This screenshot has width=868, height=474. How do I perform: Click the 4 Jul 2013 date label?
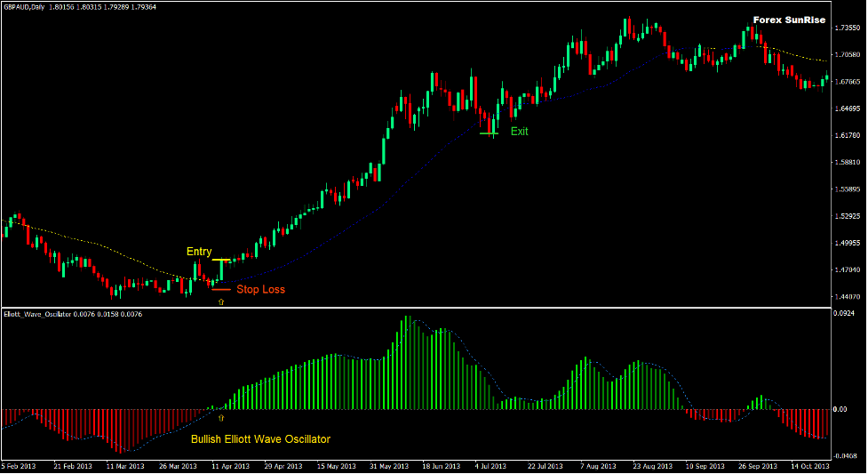(490, 467)
